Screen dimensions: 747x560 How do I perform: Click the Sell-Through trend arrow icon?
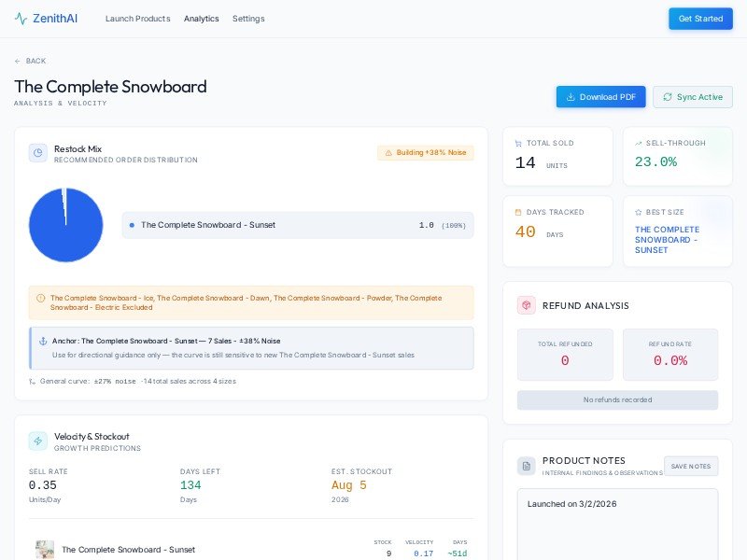coord(639,143)
